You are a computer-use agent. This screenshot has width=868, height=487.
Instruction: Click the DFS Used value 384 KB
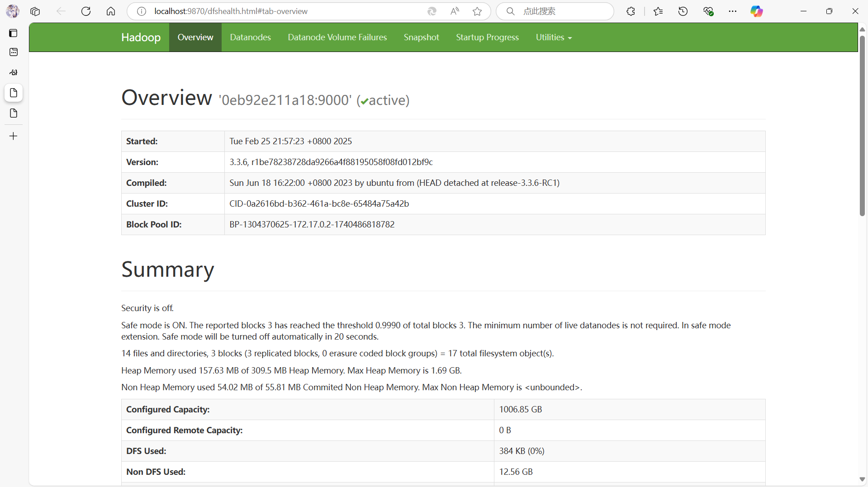[522, 451]
